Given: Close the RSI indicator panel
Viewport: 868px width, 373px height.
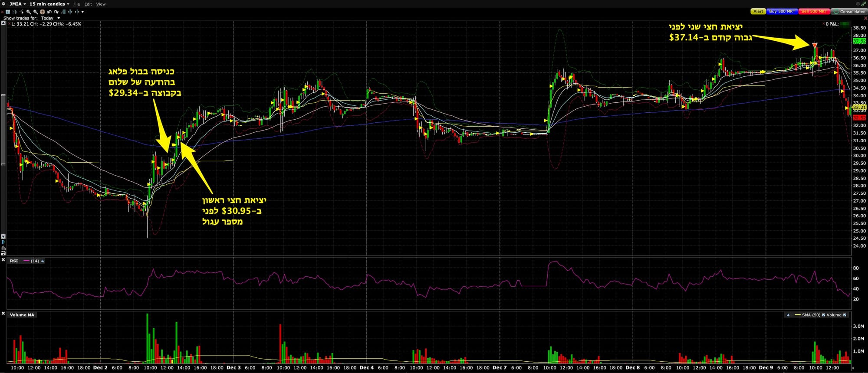Looking at the screenshot, I should point(3,260).
